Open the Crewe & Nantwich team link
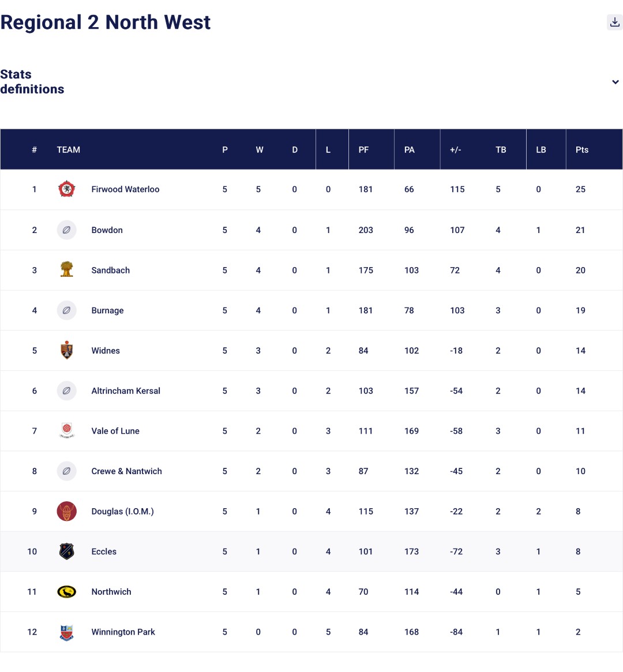 coord(126,471)
